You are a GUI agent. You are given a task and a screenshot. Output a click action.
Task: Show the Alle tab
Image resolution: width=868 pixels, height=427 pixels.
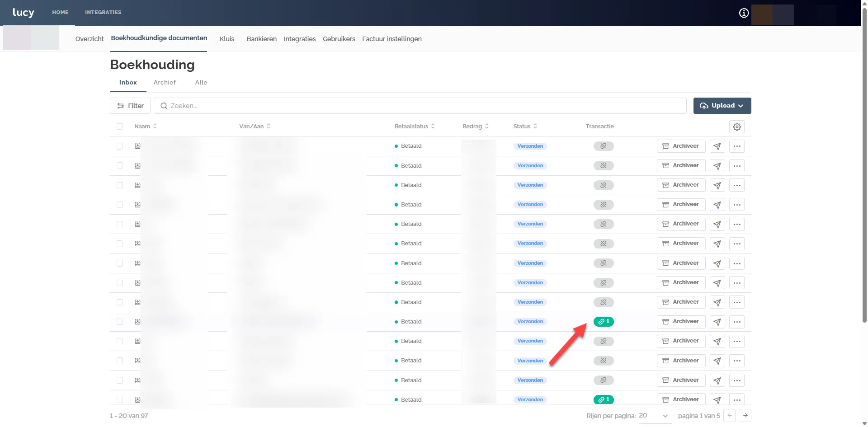click(201, 83)
